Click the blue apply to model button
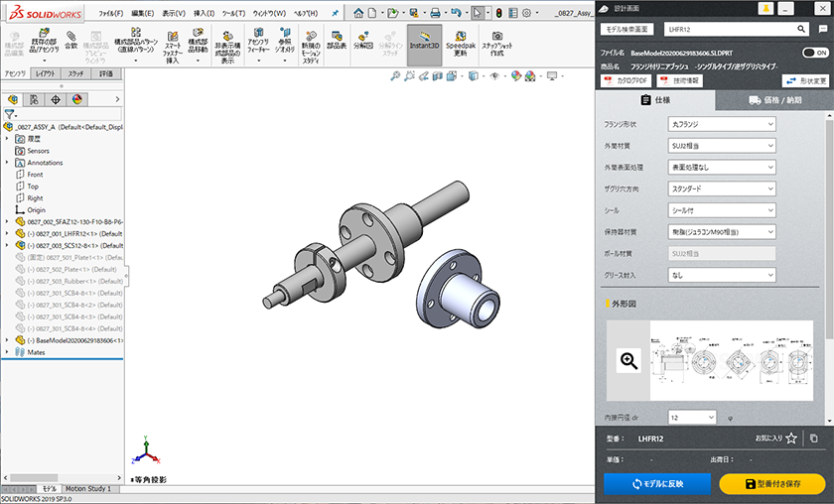Screen dimensions: 834x504 click(656, 484)
